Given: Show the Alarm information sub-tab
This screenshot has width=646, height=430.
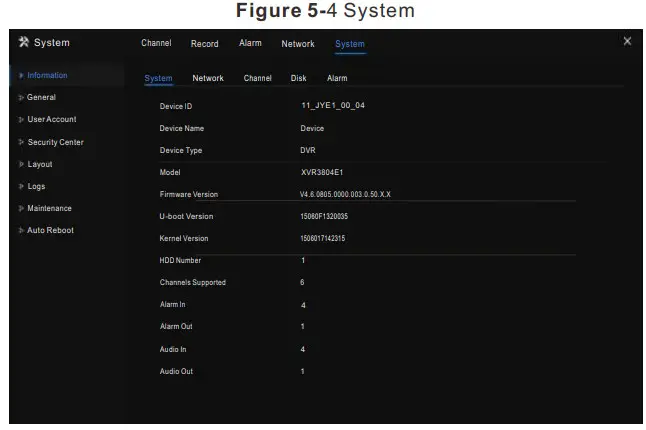Looking at the screenshot, I should pyautogui.click(x=337, y=78).
